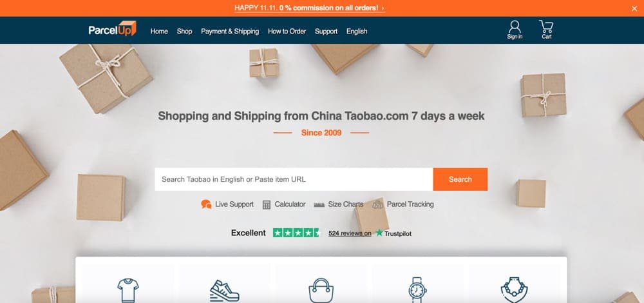
Task: Open Live Support chat icon
Action: click(206, 204)
